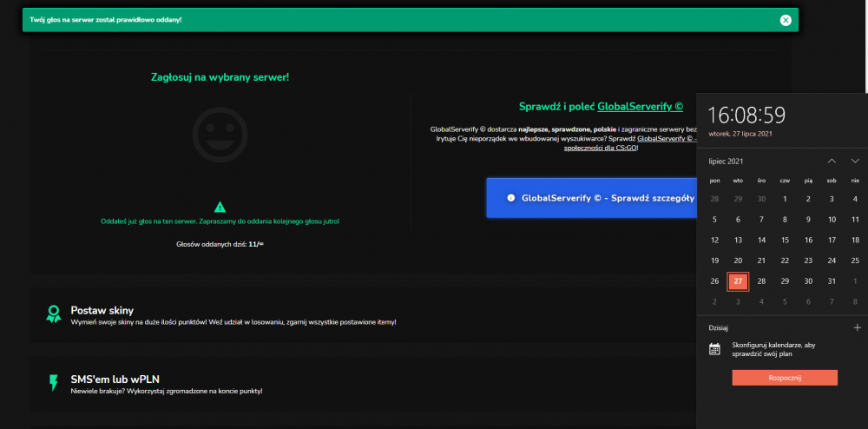Screen dimensions: 868x429
Task: Click the Niewiele brakuje? description text
Action: coord(167,391)
